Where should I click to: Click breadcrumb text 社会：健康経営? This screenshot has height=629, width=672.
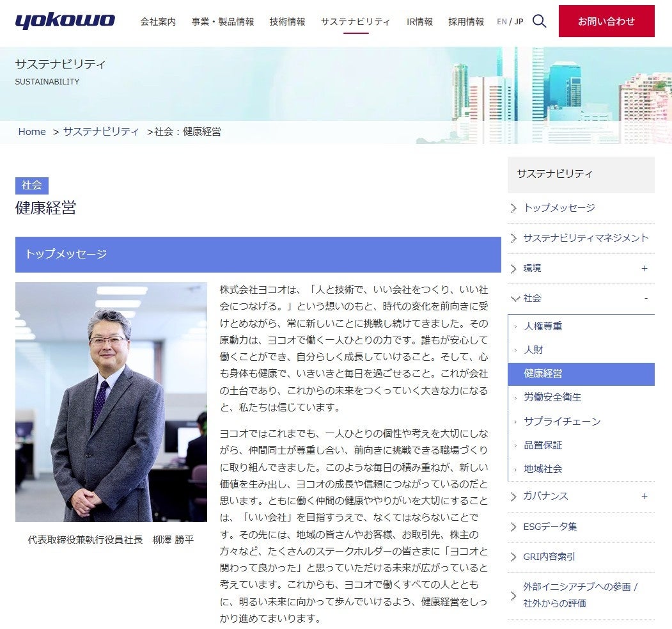pos(188,132)
